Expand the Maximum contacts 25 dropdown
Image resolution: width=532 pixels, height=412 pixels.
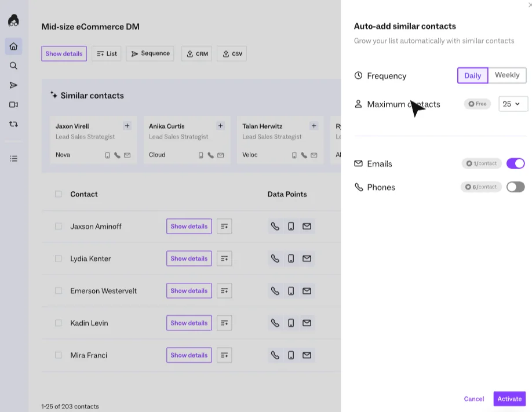513,104
